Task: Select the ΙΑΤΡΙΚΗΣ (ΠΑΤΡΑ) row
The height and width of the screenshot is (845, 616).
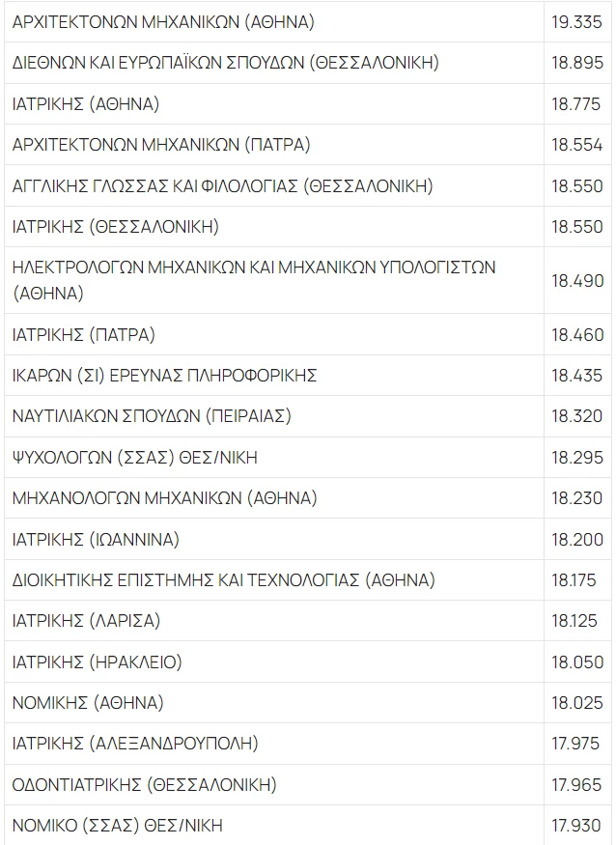Action: pyautogui.click(x=84, y=335)
